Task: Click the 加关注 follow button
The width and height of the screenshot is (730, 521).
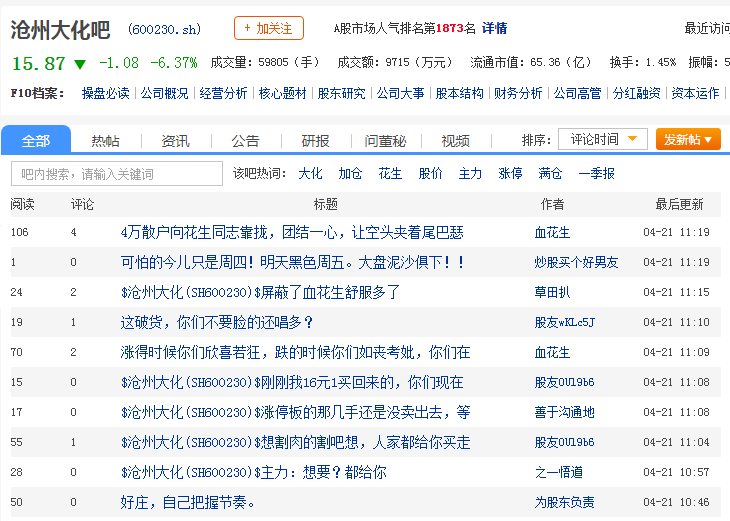Action: click(x=269, y=28)
